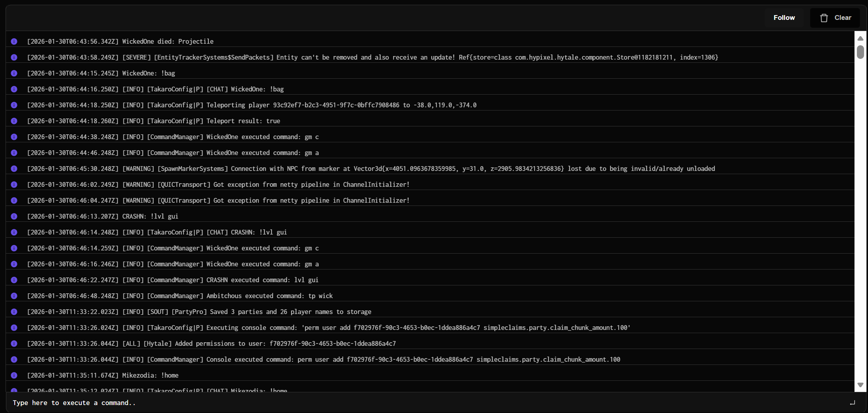Click the Clear logs button
This screenshot has width=868, height=413.
pos(835,17)
